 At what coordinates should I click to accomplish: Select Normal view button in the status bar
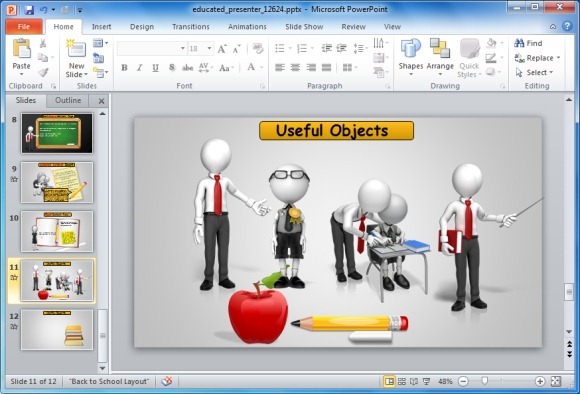coord(389,381)
